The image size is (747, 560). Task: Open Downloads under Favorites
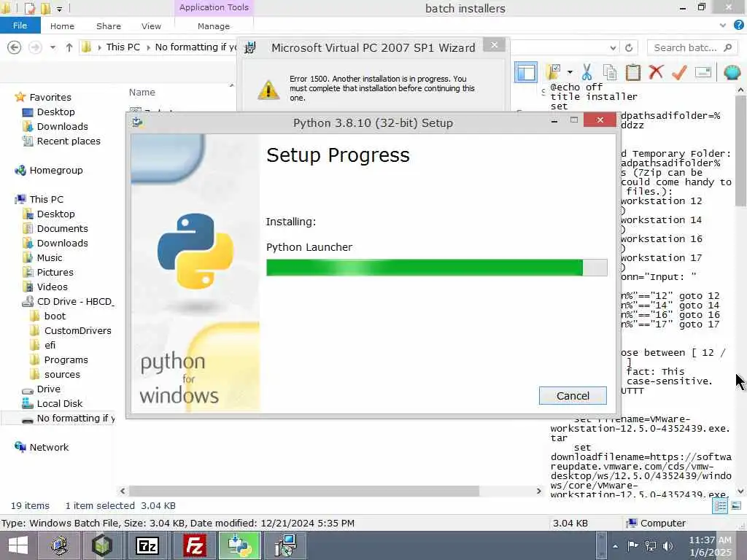pos(63,126)
